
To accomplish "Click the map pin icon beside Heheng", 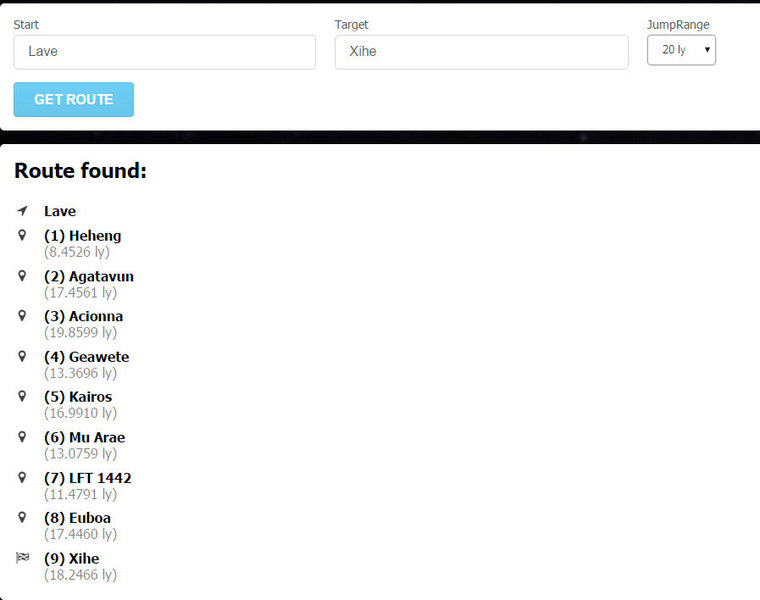I will pos(22,235).
